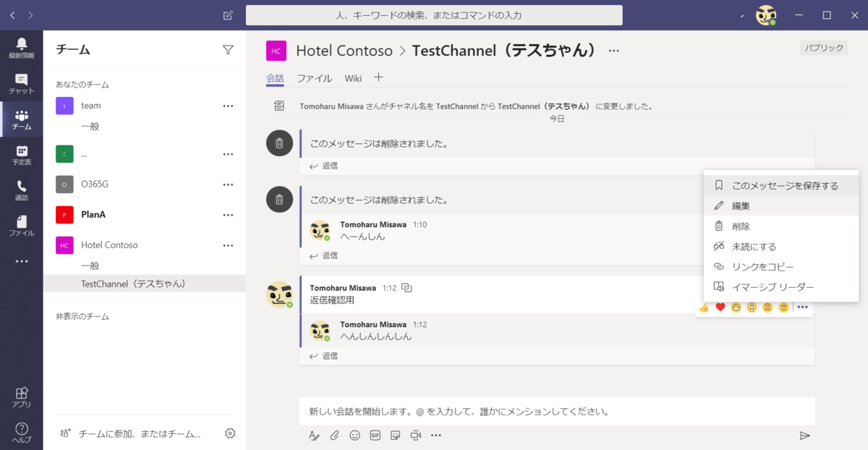Click the Format text icon in compose bar
868x450 pixels.
coord(314,435)
